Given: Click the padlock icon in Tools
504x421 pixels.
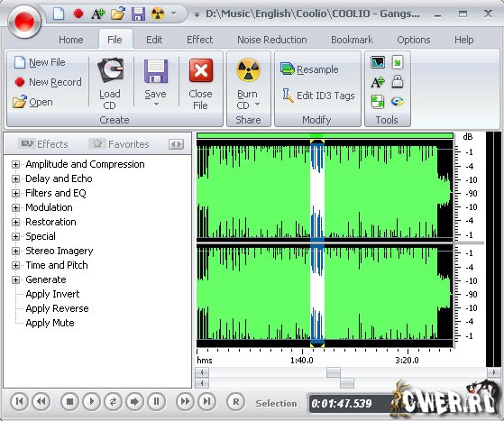Looking at the screenshot, I should (398, 82).
